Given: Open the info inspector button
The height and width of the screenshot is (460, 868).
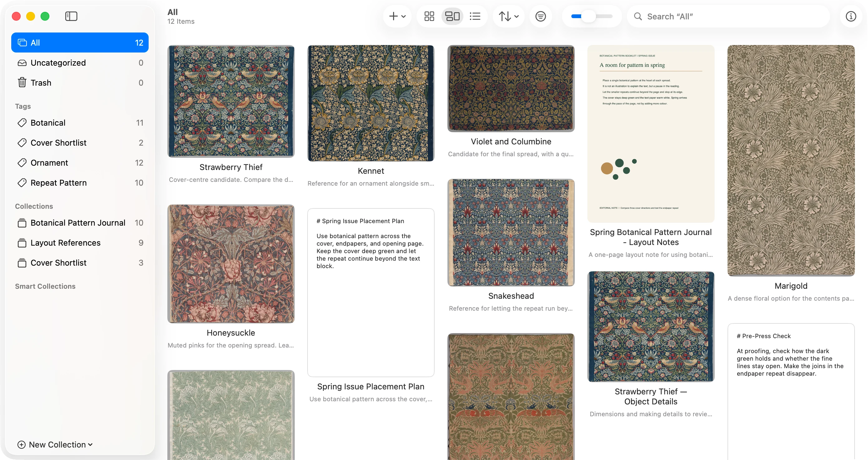Looking at the screenshot, I should [851, 16].
